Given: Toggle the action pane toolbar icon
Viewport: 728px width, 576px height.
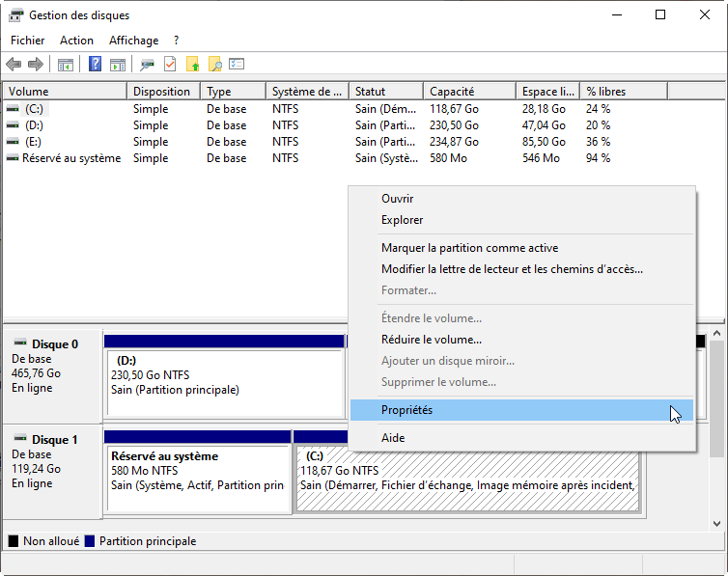Looking at the screenshot, I should (x=117, y=65).
